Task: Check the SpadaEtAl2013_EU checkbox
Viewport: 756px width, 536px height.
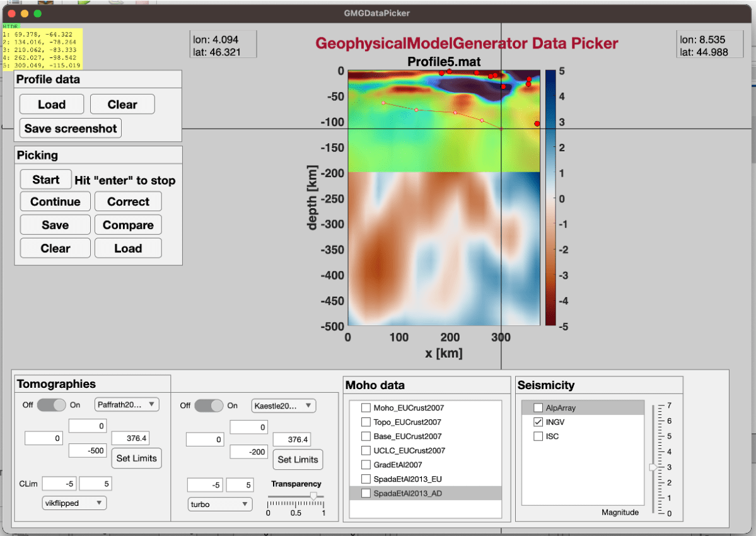Action: pos(366,479)
